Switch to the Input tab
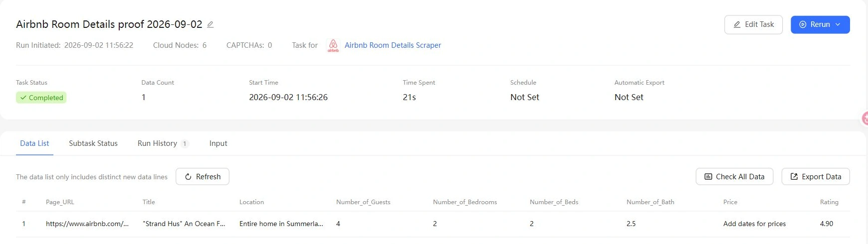The height and width of the screenshot is (244, 868). (x=218, y=143)
